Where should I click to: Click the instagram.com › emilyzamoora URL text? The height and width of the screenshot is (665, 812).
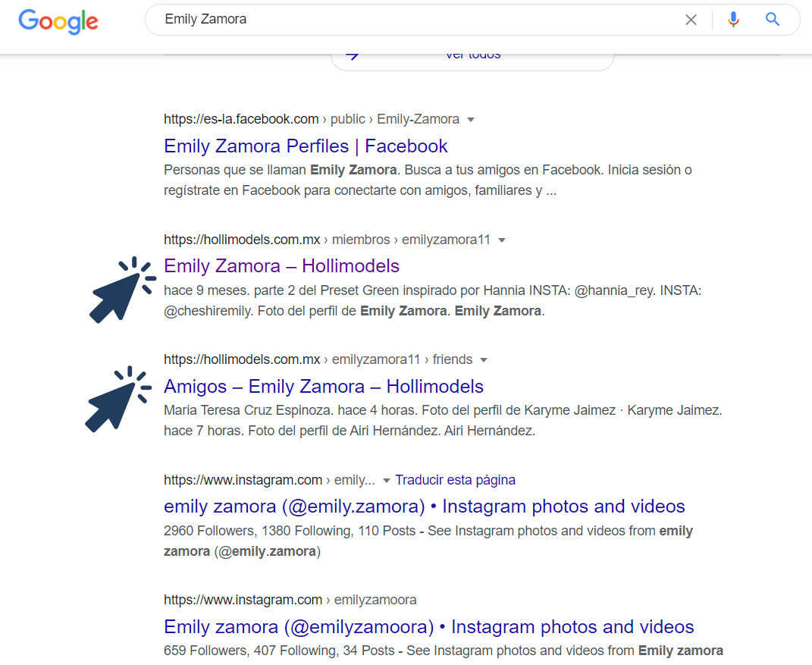point(290,600)
